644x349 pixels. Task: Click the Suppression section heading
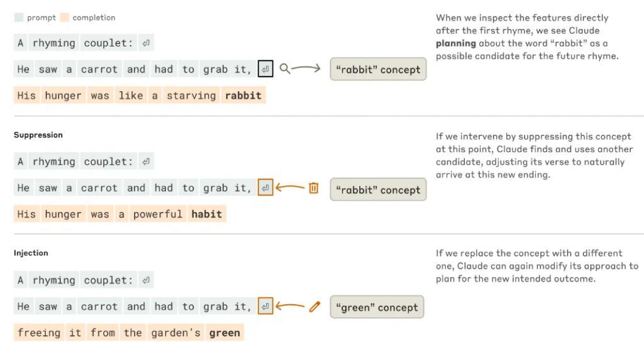tap(38, 135)
